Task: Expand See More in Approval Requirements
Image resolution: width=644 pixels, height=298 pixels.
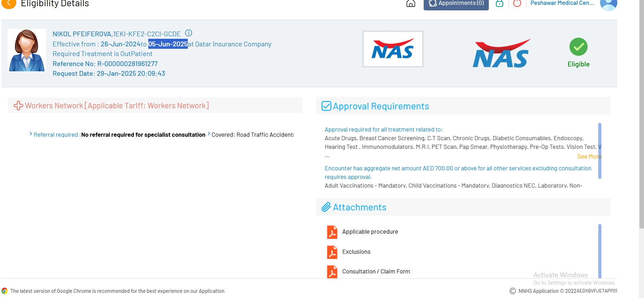Action: (x=589, y=157)
